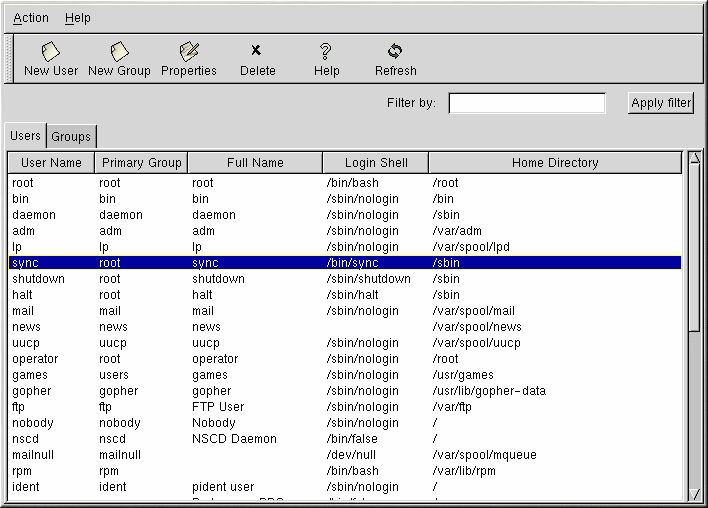Sort by Primary Group column header
The width and height of the screenshot is (708, 508).
click(x=141, y=163)
